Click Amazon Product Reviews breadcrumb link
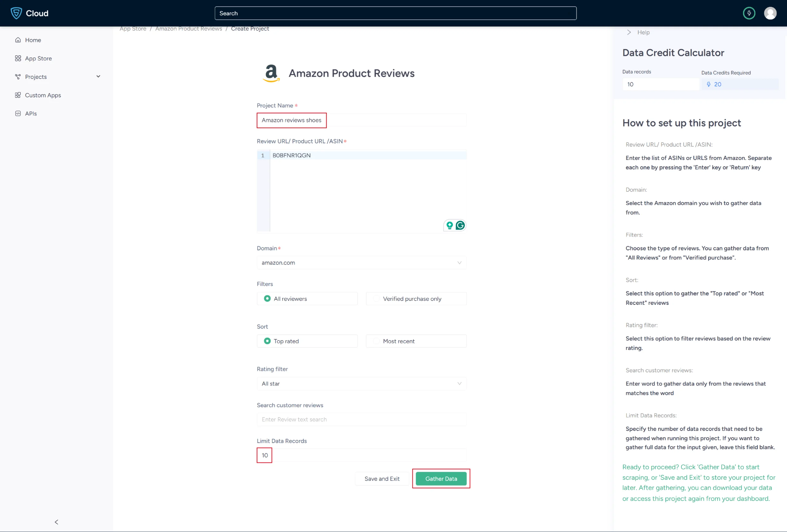This screenshot has width=787, height=532. pos(189,29)
